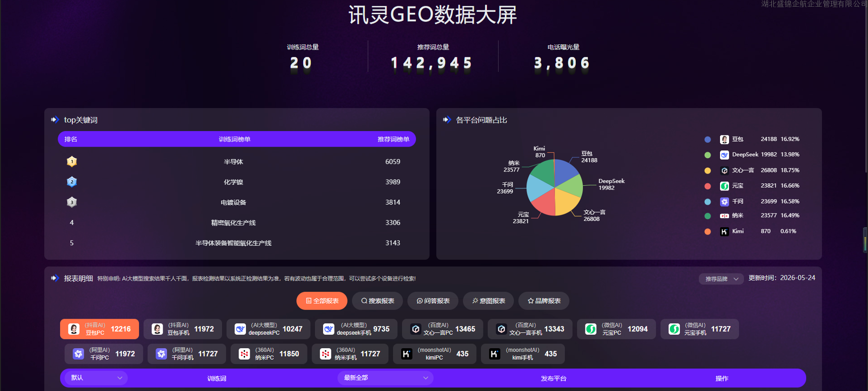Click keyword 电镀设备 in ranking list

[234, 202]
